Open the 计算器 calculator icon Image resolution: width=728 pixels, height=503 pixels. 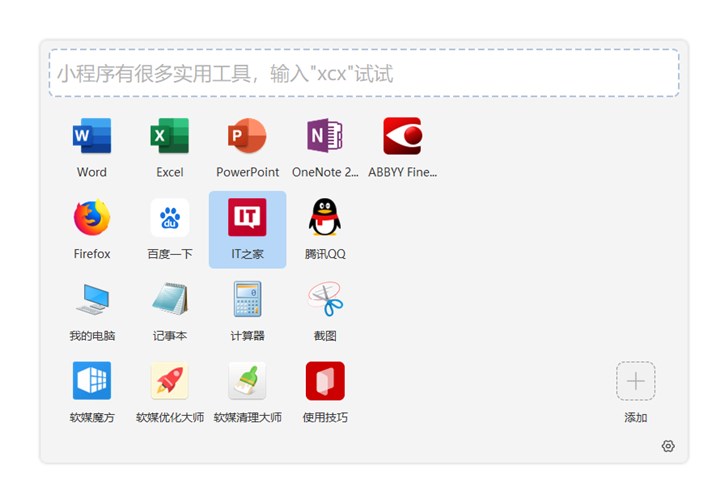pyautogui.click(x=247, y=300)
